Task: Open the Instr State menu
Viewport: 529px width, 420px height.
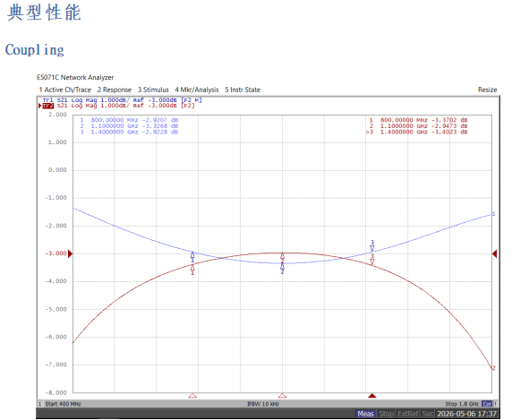Action: (x=243, y=90)
